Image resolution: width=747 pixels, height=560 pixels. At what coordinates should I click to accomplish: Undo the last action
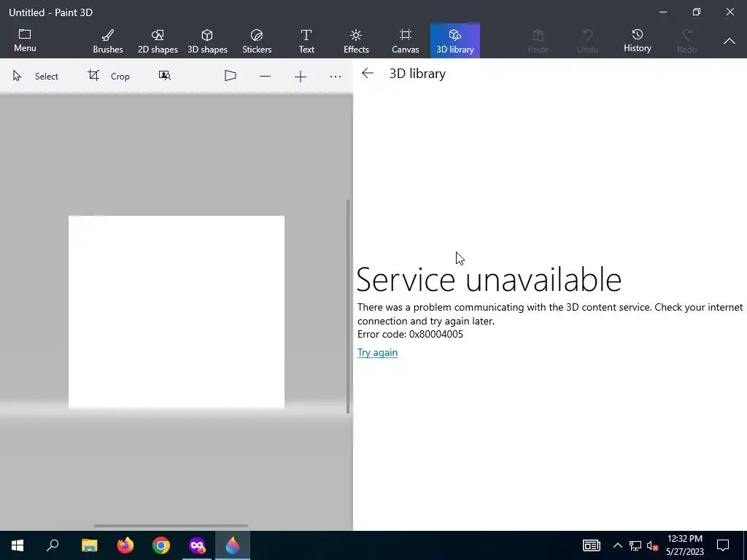point(588,41)
